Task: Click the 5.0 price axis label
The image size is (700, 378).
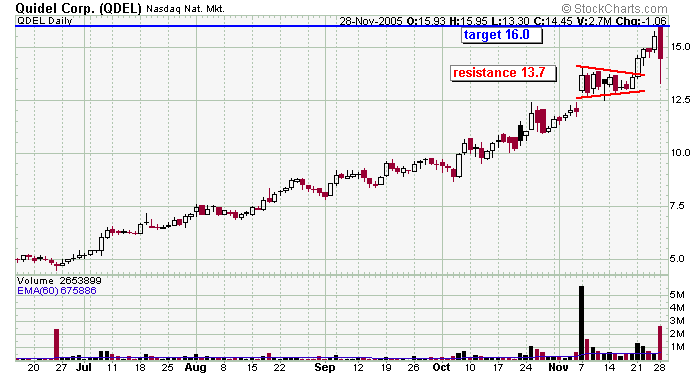Action: click(x=677, y=259)
